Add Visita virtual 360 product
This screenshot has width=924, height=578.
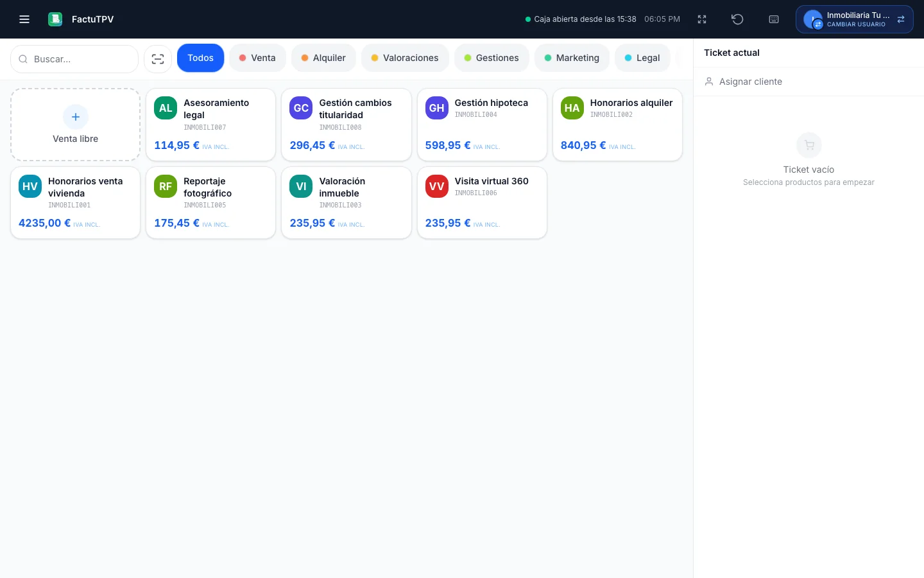pos(482,203)
